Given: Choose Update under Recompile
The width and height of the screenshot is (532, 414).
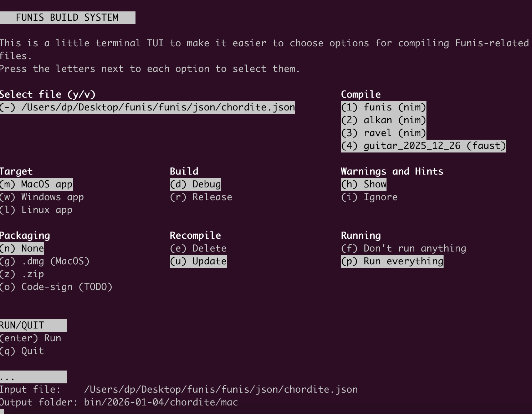Looking at the screenshot, I should pyautogui.click(x=198, y=261).
